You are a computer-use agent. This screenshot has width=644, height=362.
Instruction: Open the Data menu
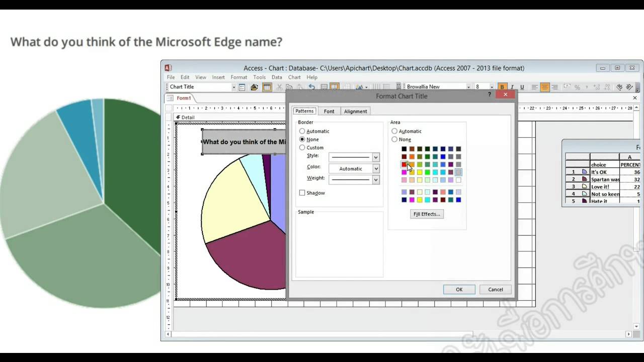277,77
